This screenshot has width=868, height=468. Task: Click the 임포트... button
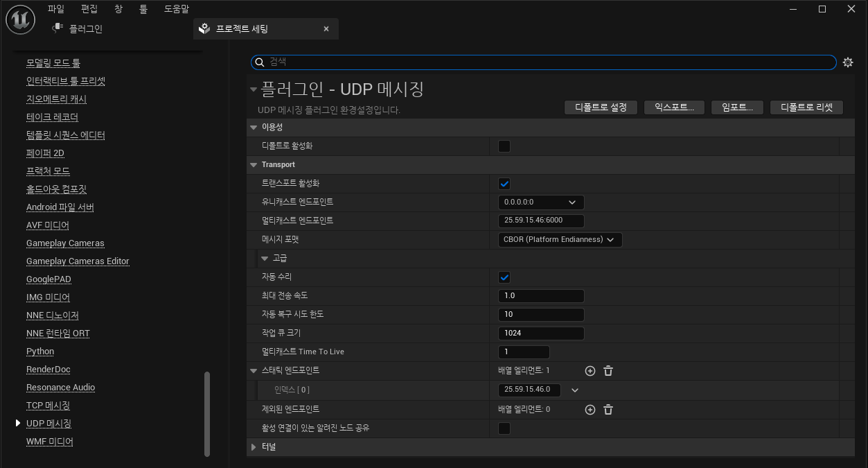click(737, 107)
